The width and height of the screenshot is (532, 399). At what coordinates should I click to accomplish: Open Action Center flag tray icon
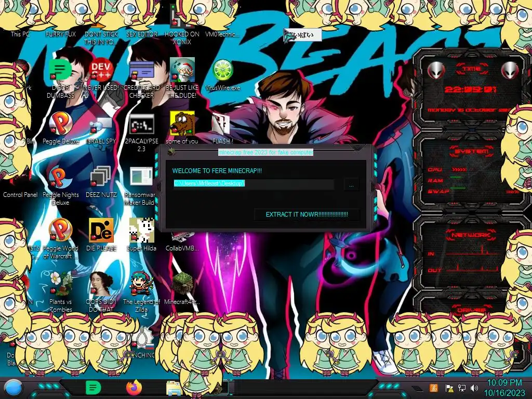[449, 388]
